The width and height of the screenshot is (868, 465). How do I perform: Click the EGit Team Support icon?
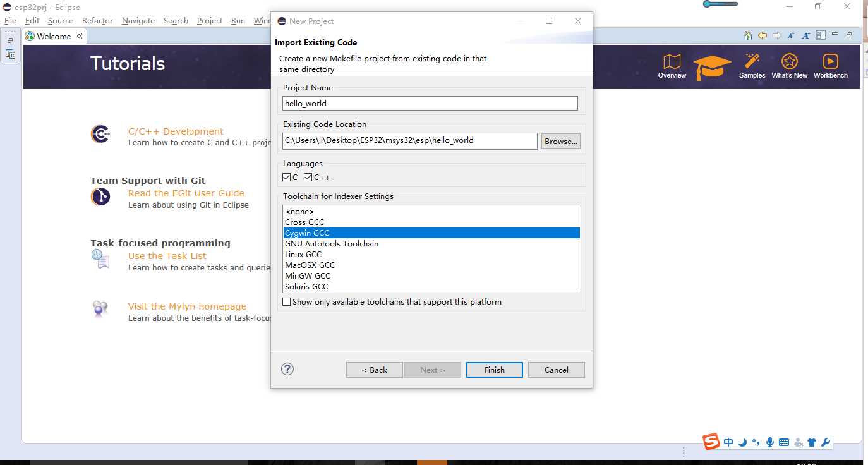pyautogui.click(x=100, y=197)
